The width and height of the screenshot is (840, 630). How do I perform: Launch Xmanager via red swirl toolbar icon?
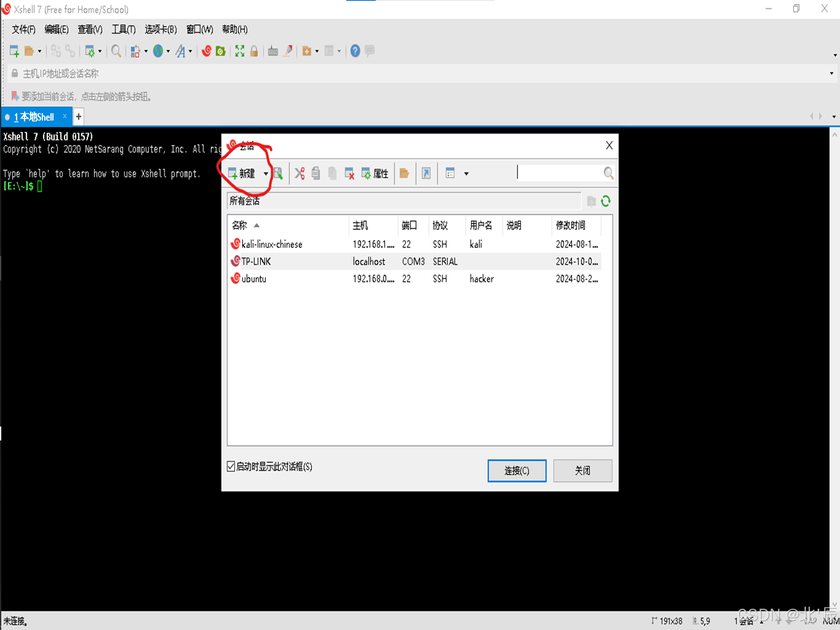click(207, 52)
